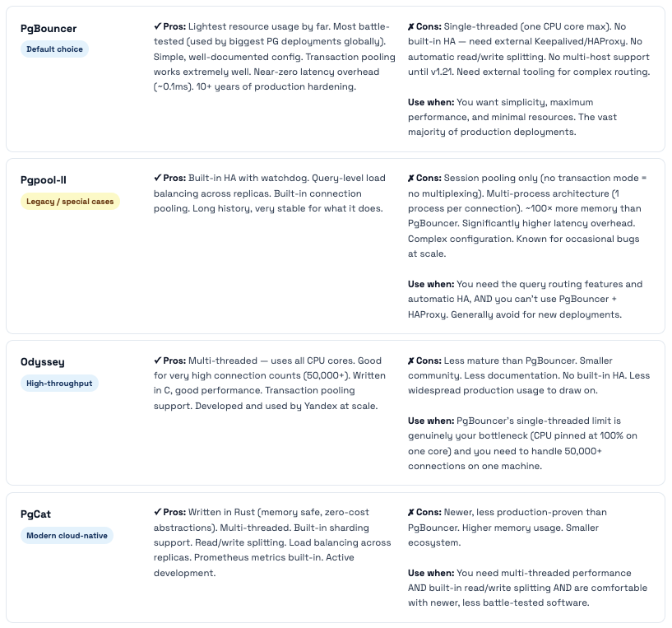Click the PgBouncer "Use when:" label
Image resolution: width=672 pixels, height=628 pixels.
tap(430, 102)
